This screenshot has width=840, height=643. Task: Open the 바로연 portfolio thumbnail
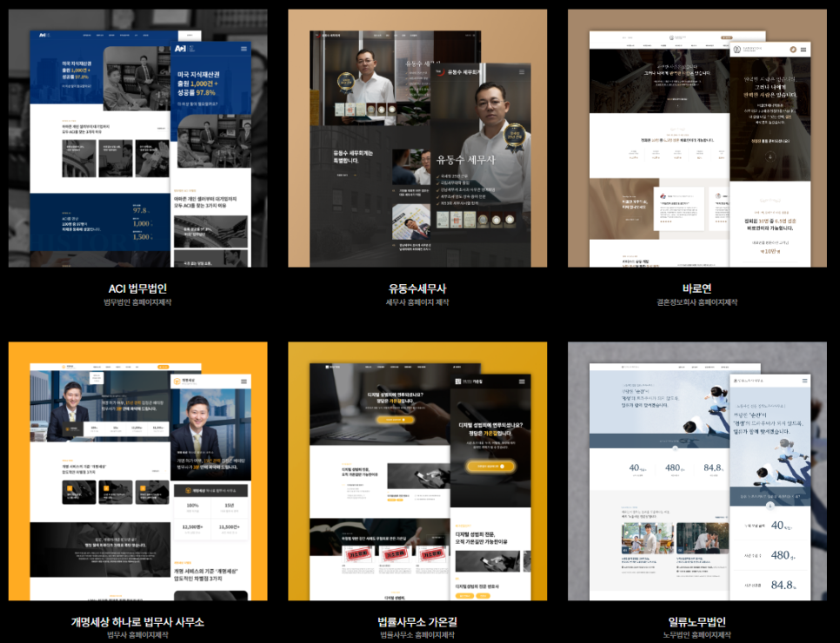(697, 138)
